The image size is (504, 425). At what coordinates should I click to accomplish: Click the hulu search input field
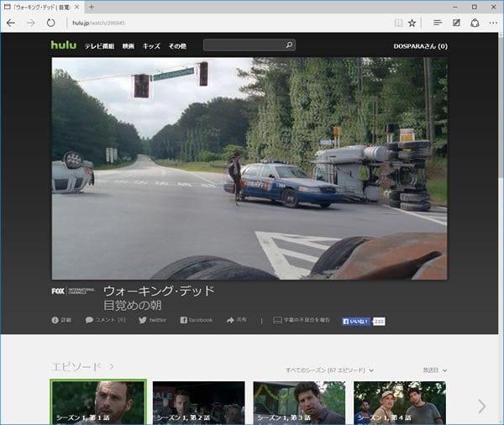click(249, 45)
